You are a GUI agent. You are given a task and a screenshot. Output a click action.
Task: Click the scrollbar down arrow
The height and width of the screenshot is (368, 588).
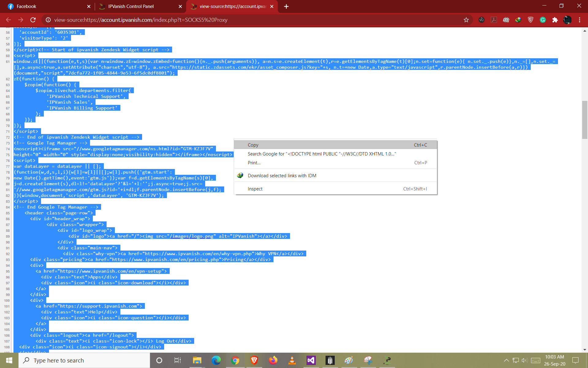click(585, 350)
